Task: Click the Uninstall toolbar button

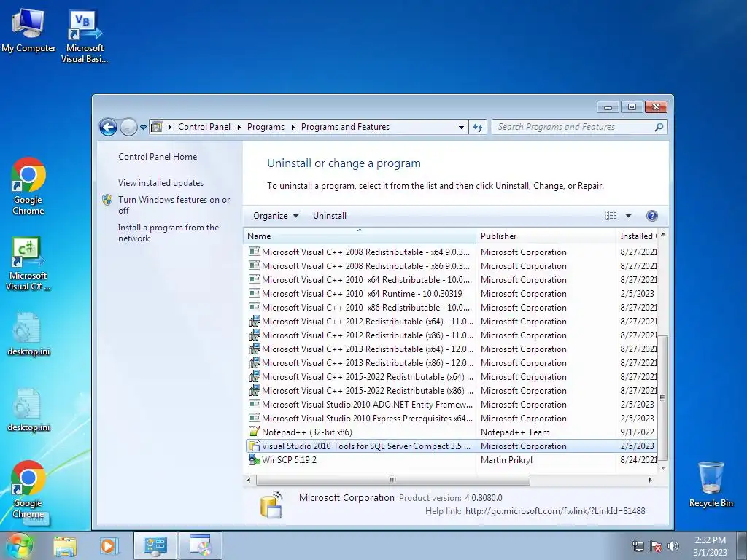Action: pyautogui.click(x=330, y=216)
